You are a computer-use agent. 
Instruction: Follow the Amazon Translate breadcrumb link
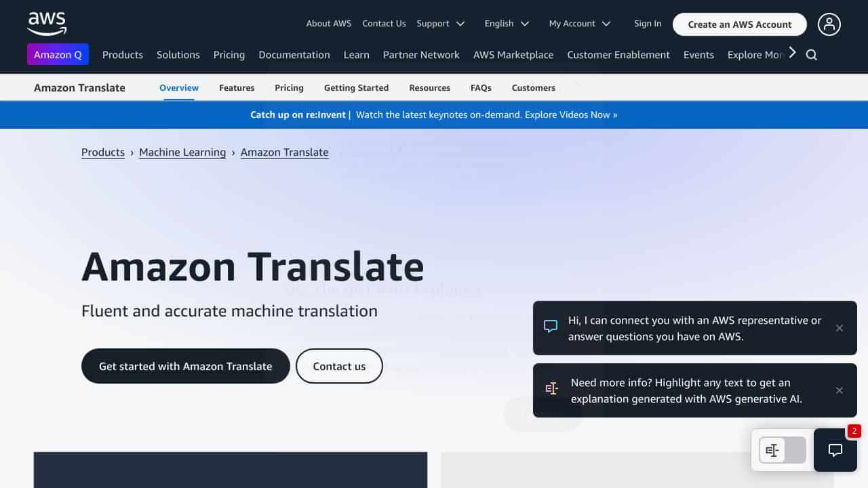coord(285,152)
